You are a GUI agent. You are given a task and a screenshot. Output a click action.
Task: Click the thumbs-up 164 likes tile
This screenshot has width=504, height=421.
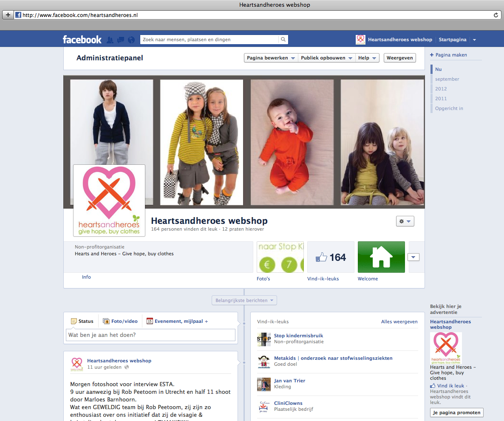tap(331, 257)
